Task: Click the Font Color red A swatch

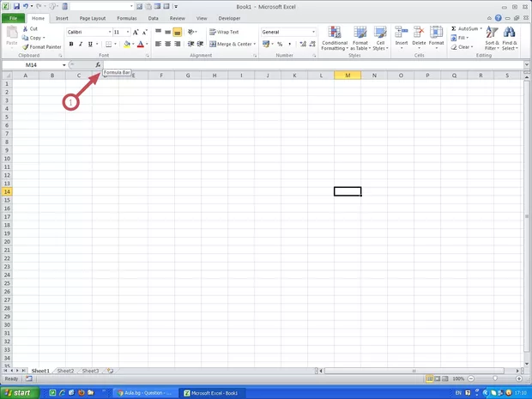Action: point(141,44)
